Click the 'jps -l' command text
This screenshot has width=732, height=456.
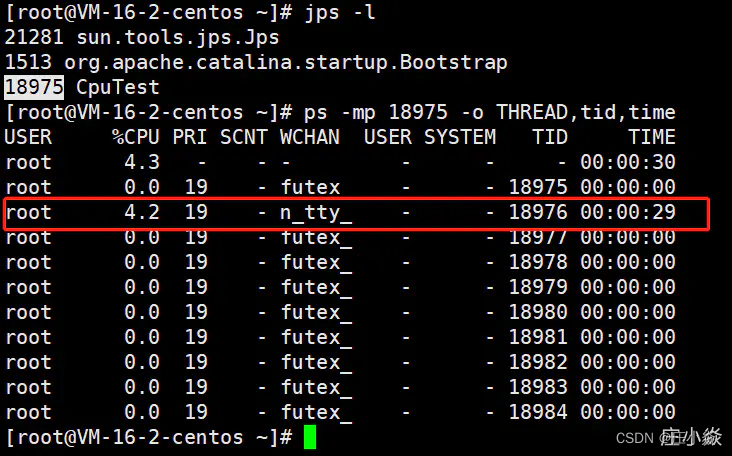click(340, 13)
